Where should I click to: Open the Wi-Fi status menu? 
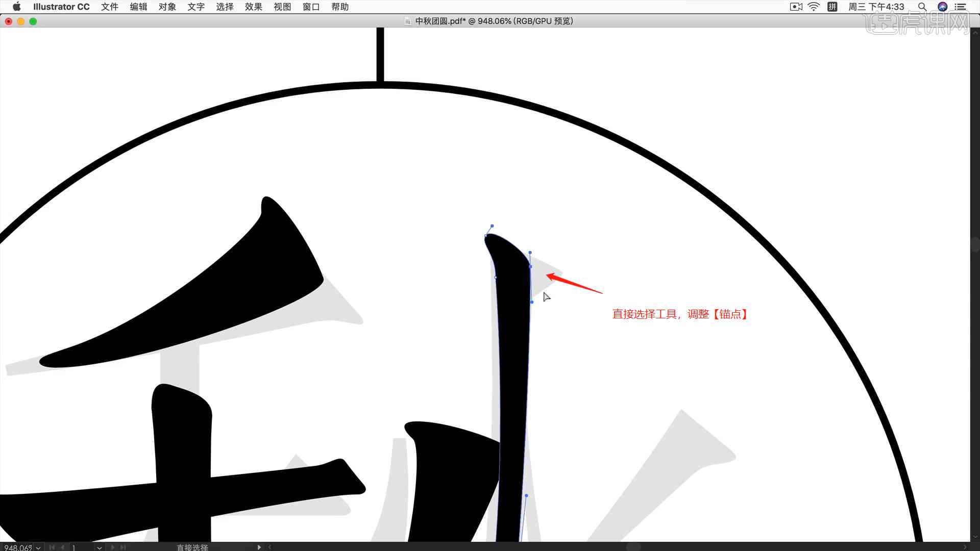click(814, 7)
